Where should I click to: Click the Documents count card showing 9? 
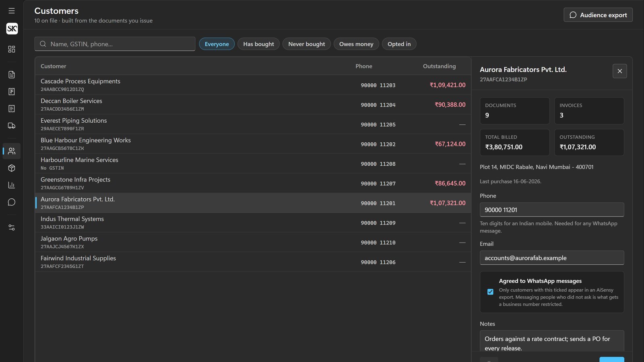click(515, 111)
